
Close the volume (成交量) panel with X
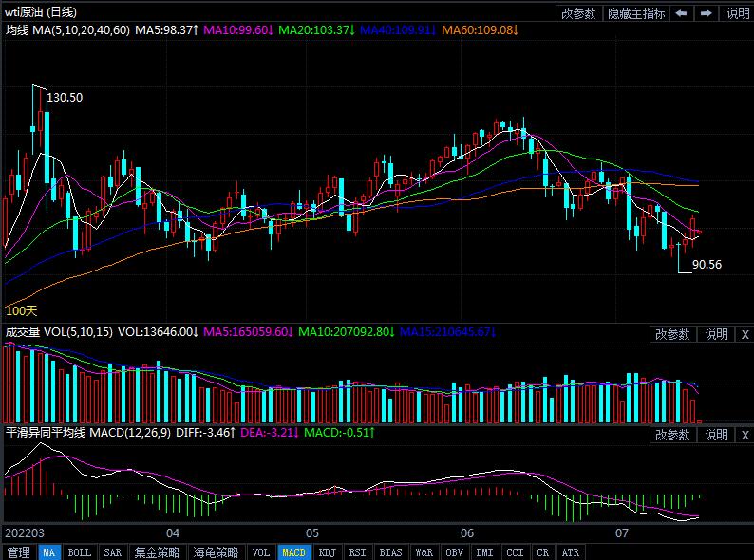pos(745,333)
